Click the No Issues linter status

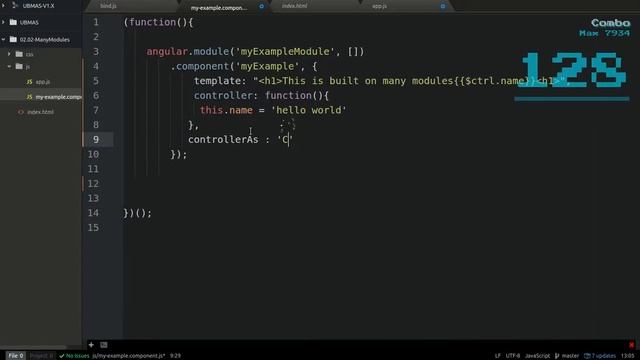click(74, 356)
